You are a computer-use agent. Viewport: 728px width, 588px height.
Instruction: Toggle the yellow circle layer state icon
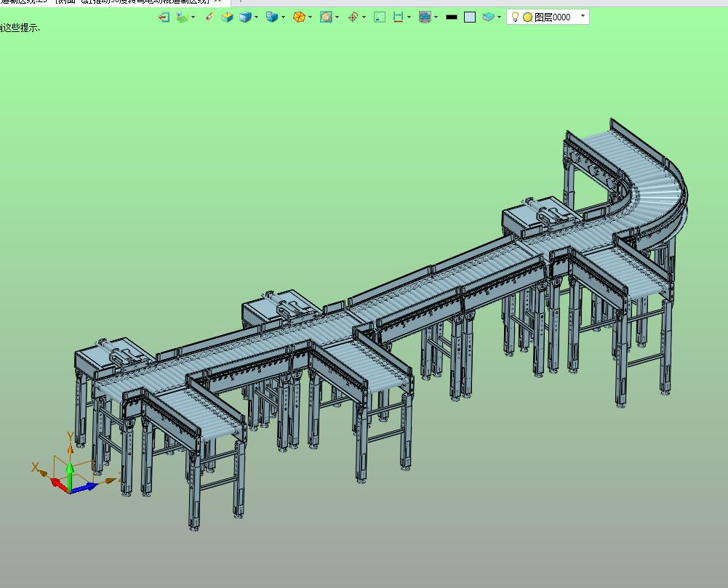[527, 17]
